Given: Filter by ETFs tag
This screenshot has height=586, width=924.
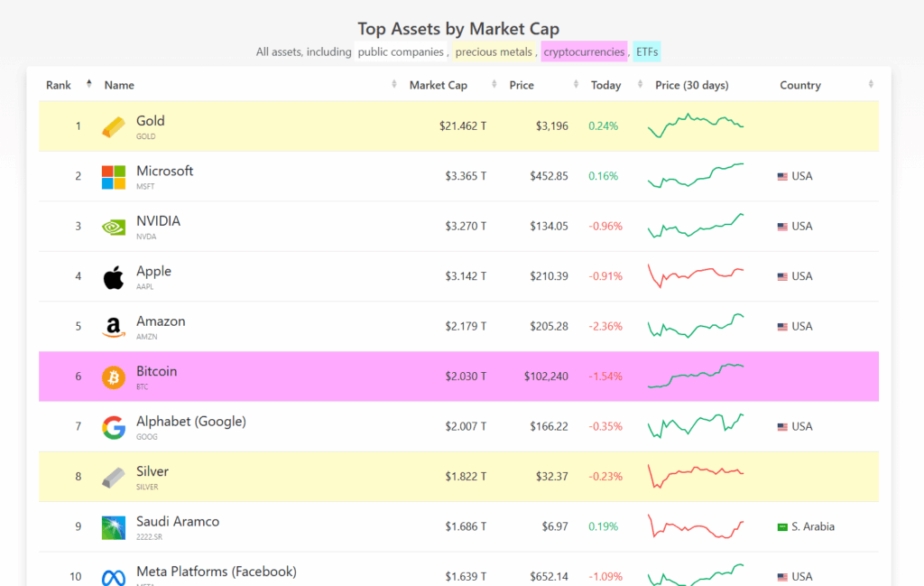Looking at the screenshot, I should (647, 51).
